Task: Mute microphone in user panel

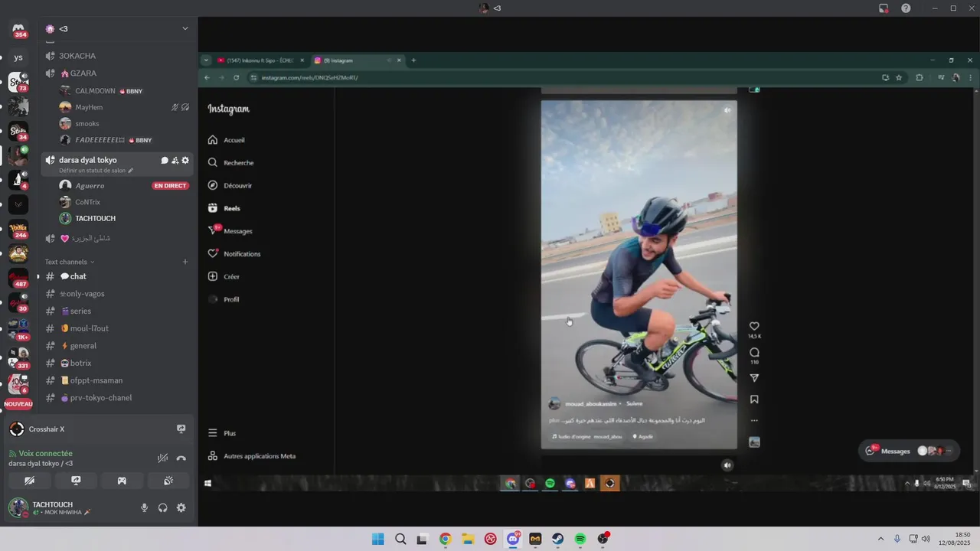Action: [144, 507]
